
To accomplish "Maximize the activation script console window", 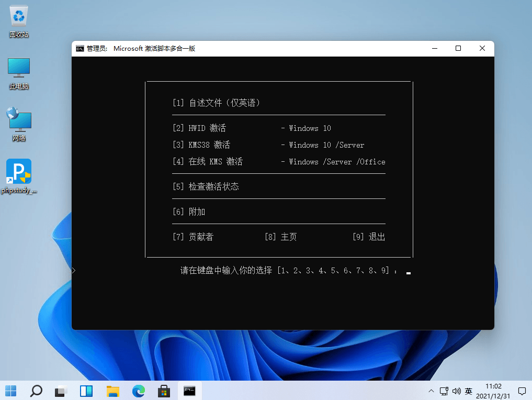I will pyautogui.click(x=458, y=48).
